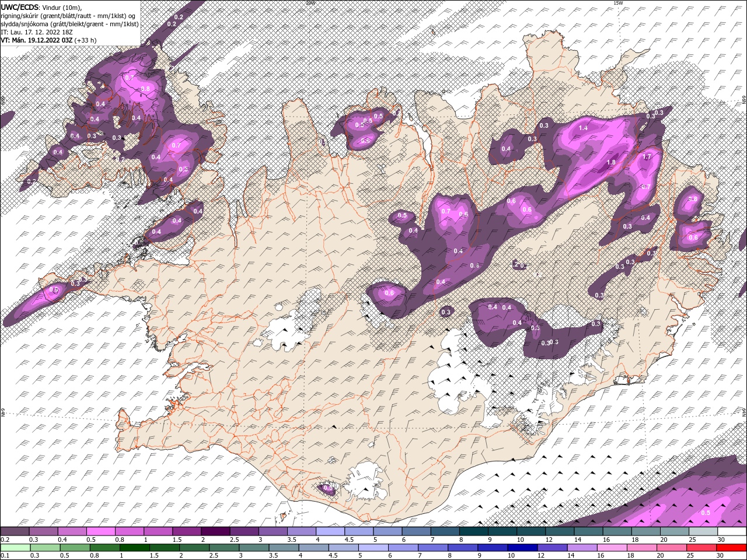Choose the blue-violet swatch labeled 12
The width and height of the screenshot is (747, 560).
551,548
